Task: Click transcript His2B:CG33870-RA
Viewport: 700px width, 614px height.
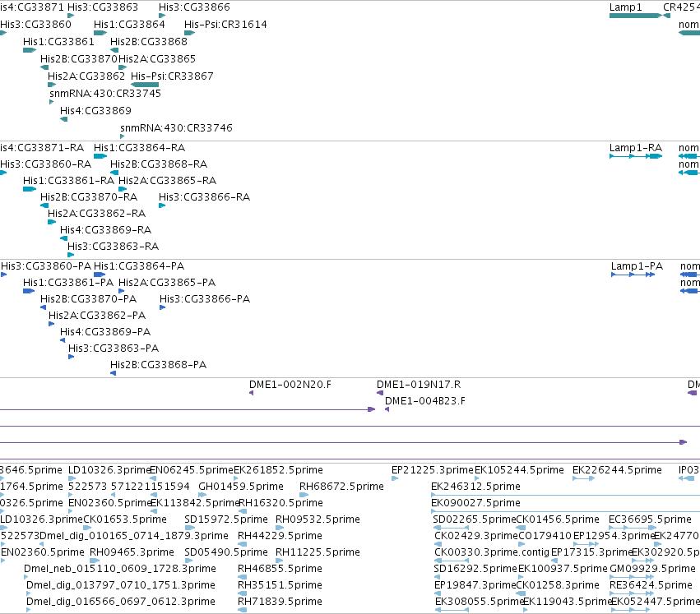Action: point(89,197)
